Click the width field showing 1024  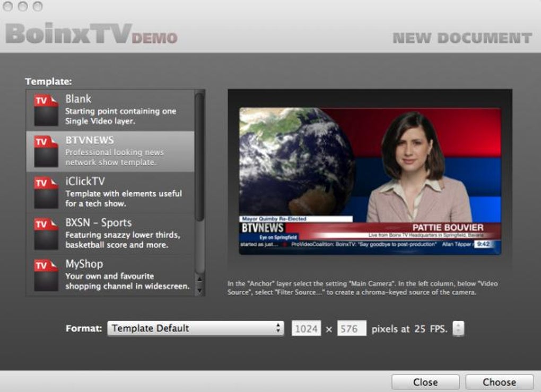click(x=307, y=328)
